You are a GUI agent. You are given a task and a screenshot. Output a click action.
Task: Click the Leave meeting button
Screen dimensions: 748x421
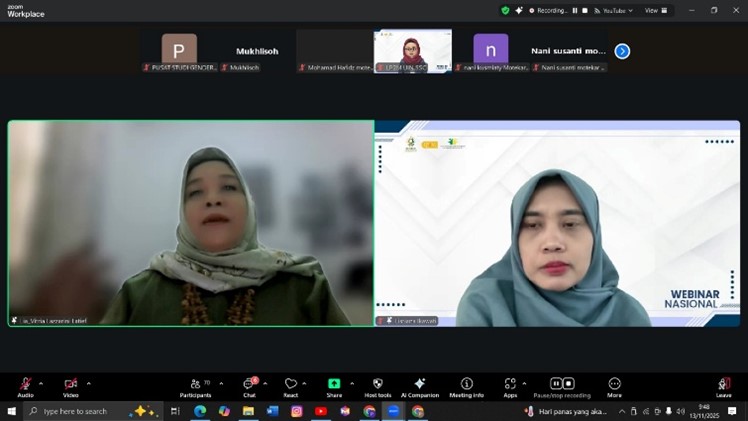723,385
